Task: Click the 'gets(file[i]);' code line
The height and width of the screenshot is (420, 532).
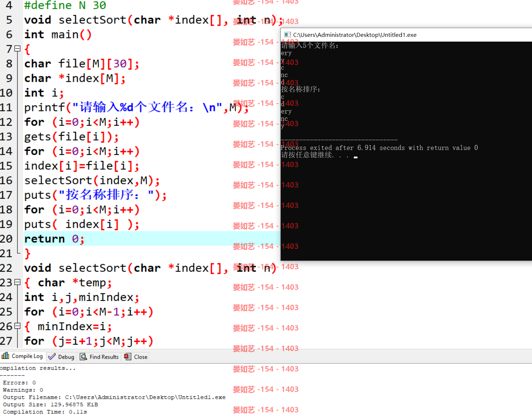Action: coord(72,136)
